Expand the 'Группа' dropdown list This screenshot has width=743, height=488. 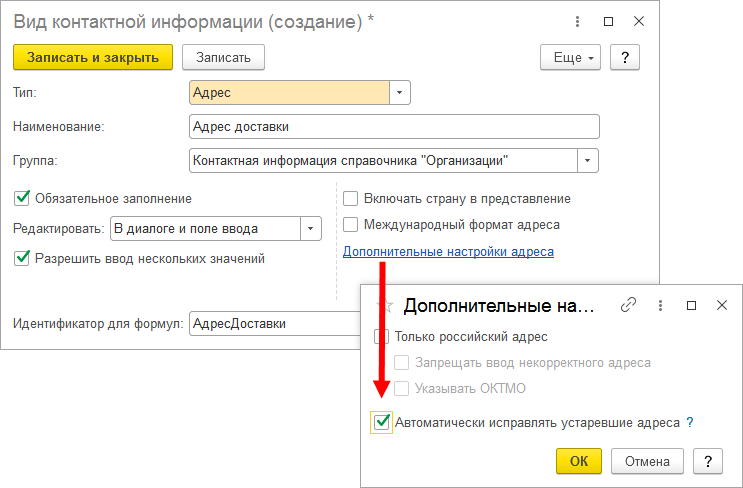588,160
